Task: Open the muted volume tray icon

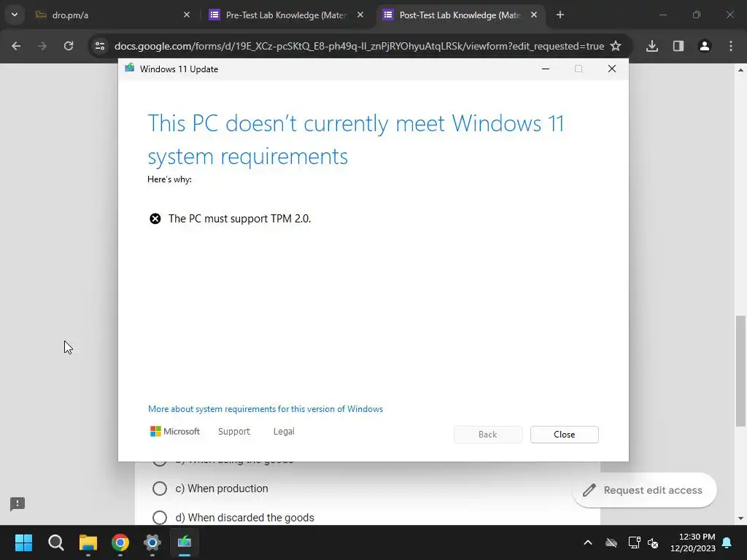Action: [653, 542]
